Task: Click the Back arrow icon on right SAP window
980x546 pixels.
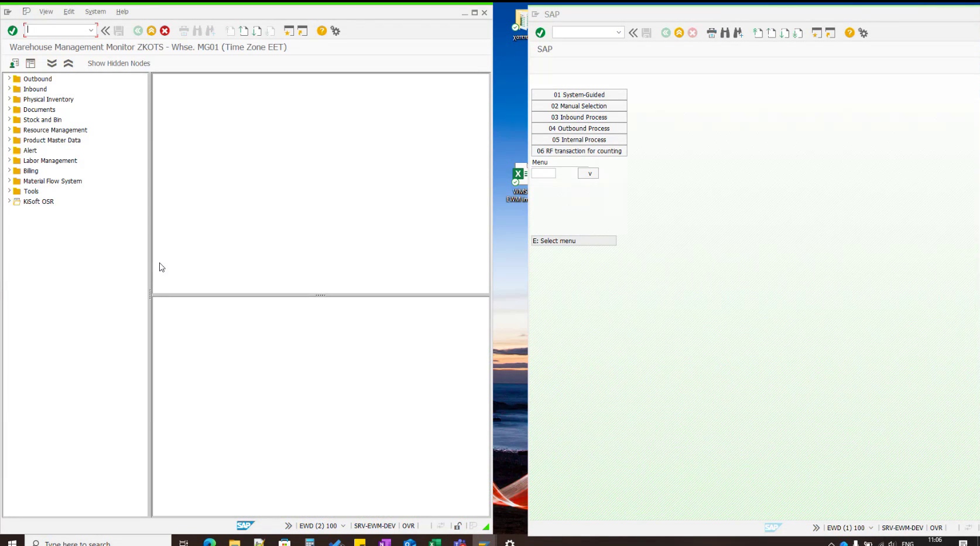Action: pyautogui.click(x=665, y=33)
